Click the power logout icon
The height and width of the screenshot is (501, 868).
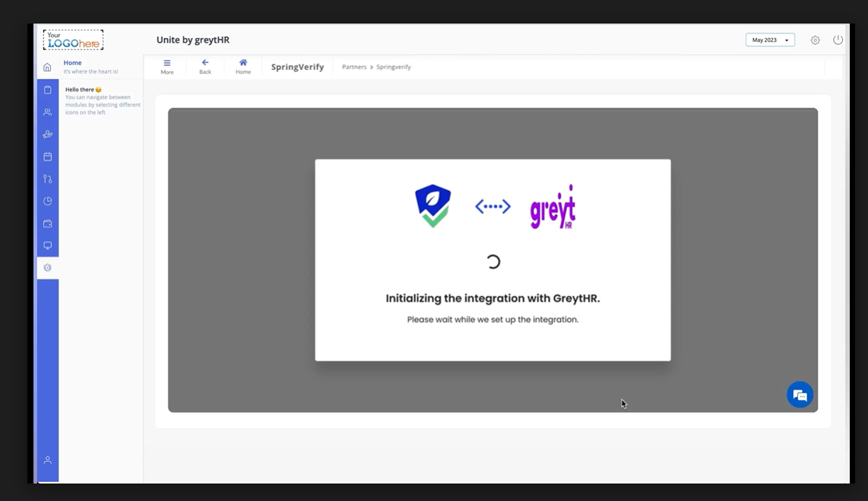[838, 40]
